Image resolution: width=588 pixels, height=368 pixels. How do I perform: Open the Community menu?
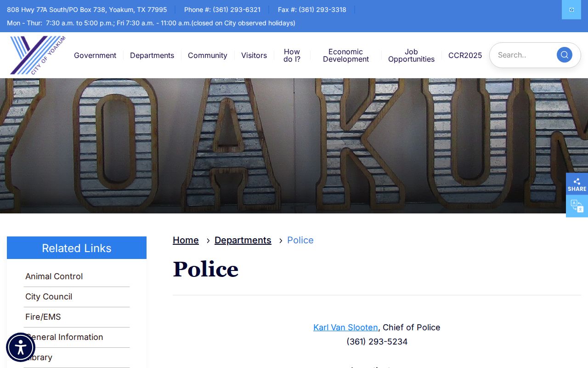[x=208, y=55]
